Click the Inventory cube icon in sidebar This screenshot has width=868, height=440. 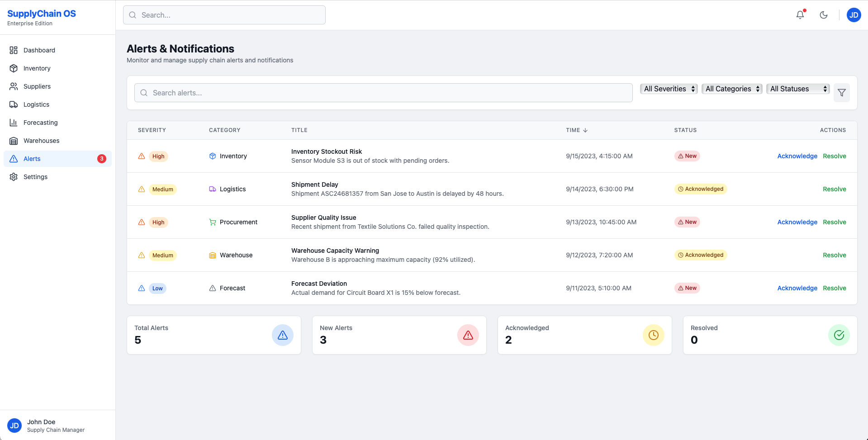click(14, 68)
